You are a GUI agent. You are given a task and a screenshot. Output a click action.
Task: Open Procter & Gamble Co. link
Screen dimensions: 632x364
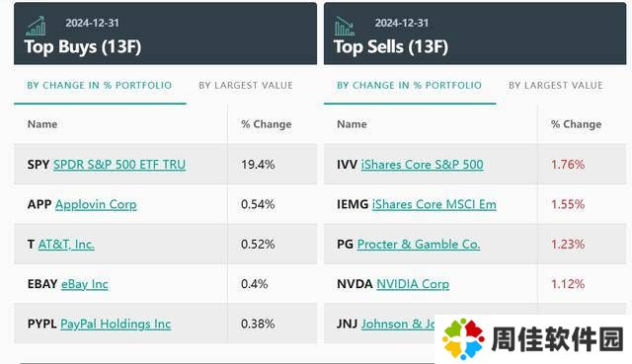[419, 244]
